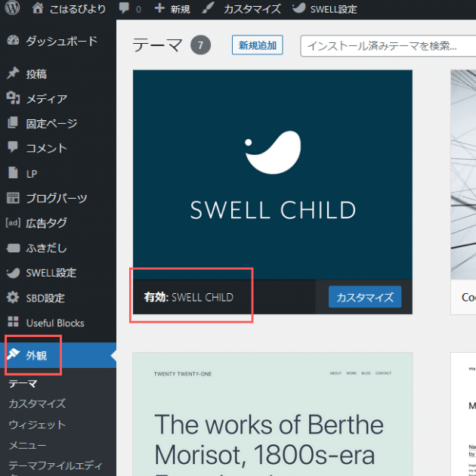Click the home icon beside こはるびより
476x476 pixels.
click(x=38, y=8)
